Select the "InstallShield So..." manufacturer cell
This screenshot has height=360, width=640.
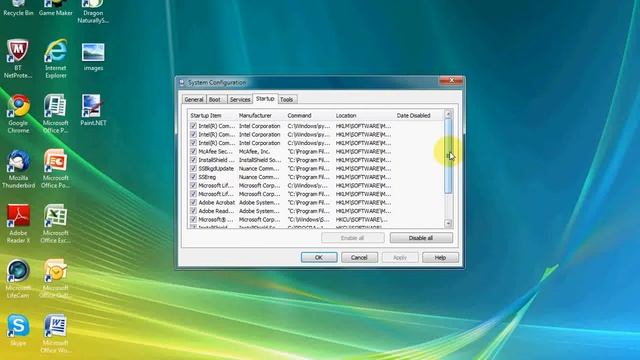click(x=260, y=160)
